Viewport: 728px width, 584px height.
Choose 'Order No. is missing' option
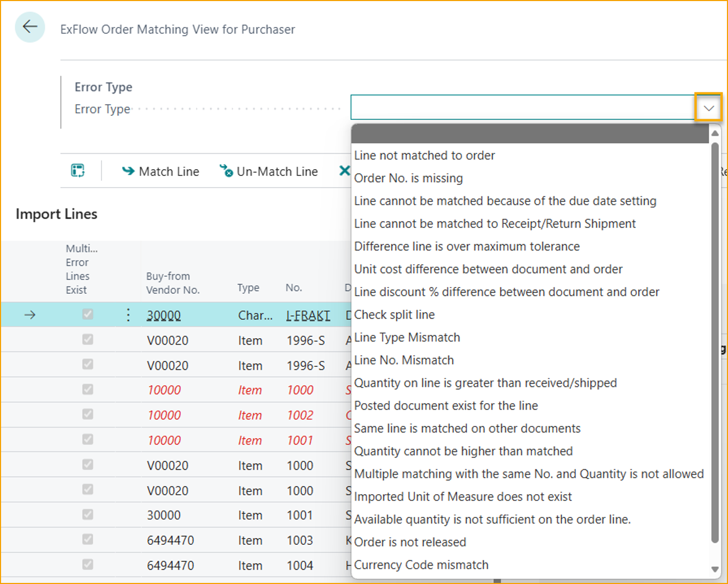[x=408, y=179]
